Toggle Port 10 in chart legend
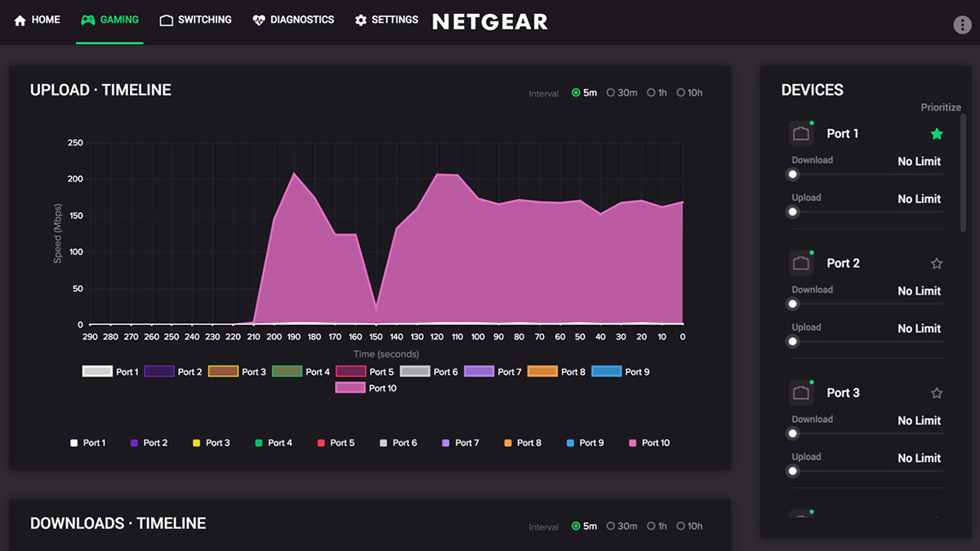 click(366, 389)
